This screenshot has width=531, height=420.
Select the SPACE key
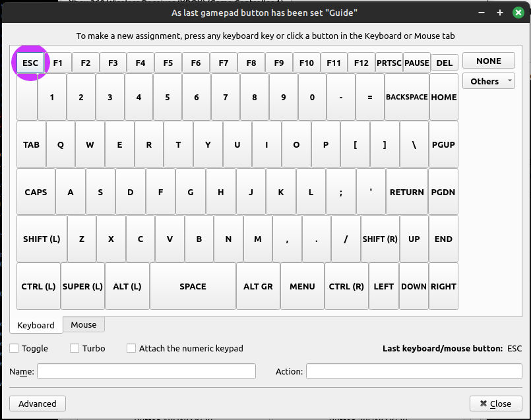click(193, 286)
